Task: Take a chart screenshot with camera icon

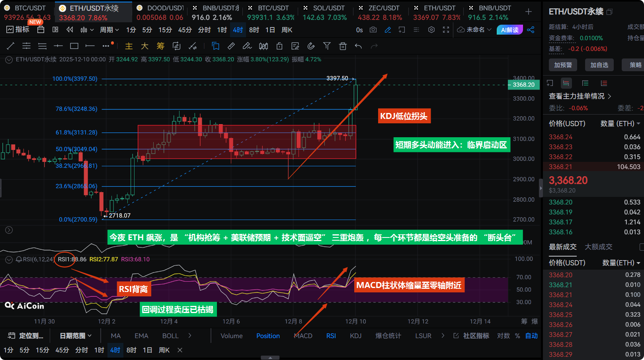Action: click(x=373, y=30)
